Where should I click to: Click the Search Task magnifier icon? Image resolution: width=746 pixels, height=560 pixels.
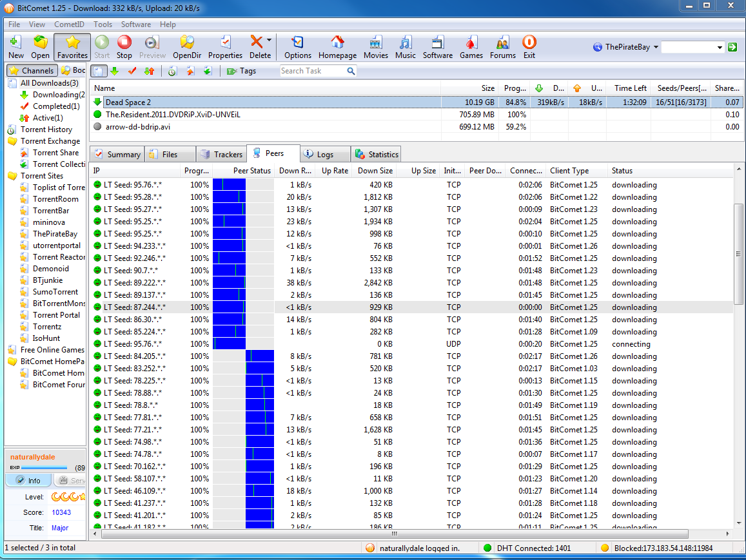[351, 71]
